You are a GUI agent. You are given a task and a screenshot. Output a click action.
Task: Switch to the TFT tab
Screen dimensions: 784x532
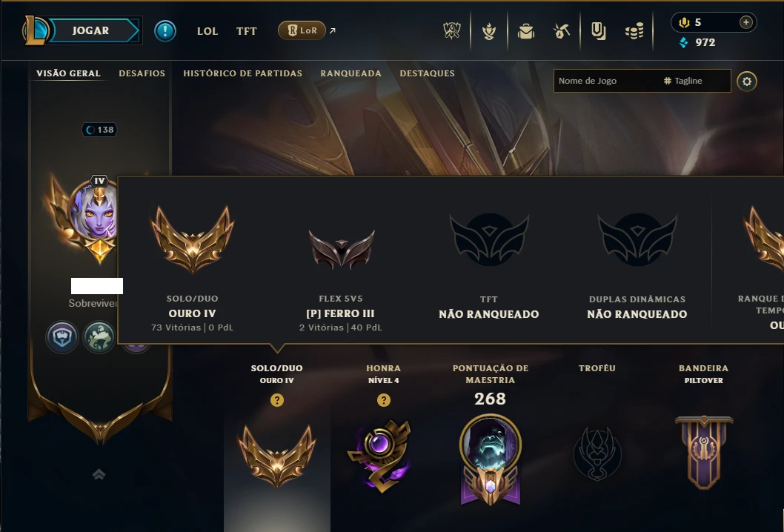pyautogui.click(x=247, y=31)
